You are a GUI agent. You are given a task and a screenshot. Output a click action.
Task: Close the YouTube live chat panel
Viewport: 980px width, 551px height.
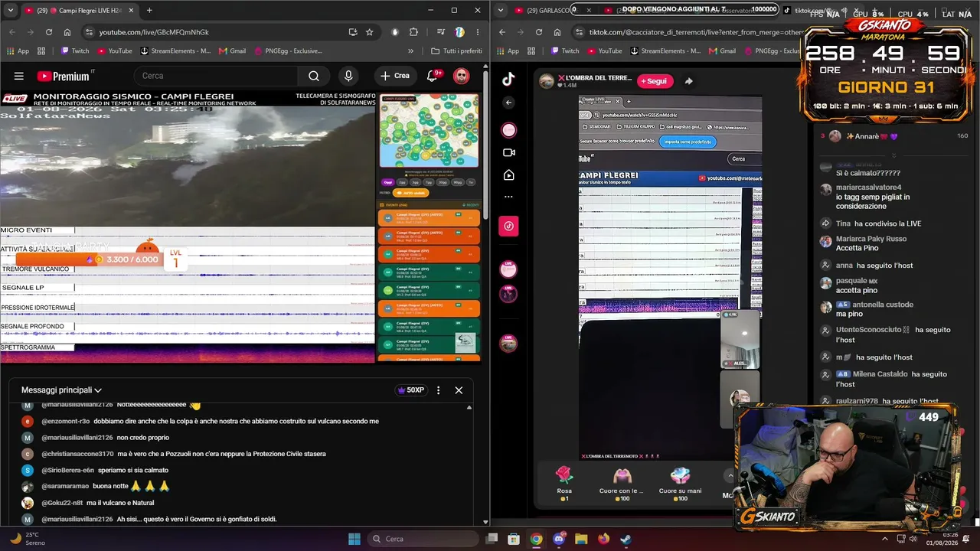pyautogui.click(x=459, y=390)
